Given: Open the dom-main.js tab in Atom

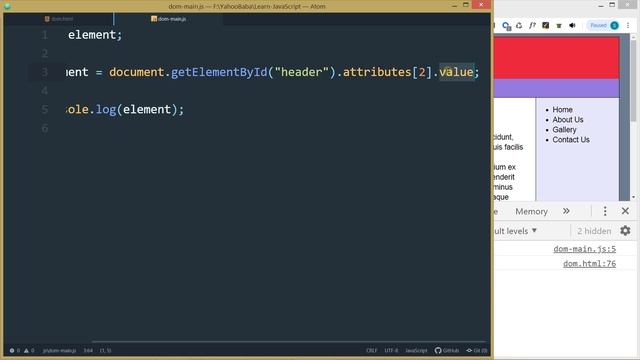Looking at the screenshot, I should coord(168,19).
